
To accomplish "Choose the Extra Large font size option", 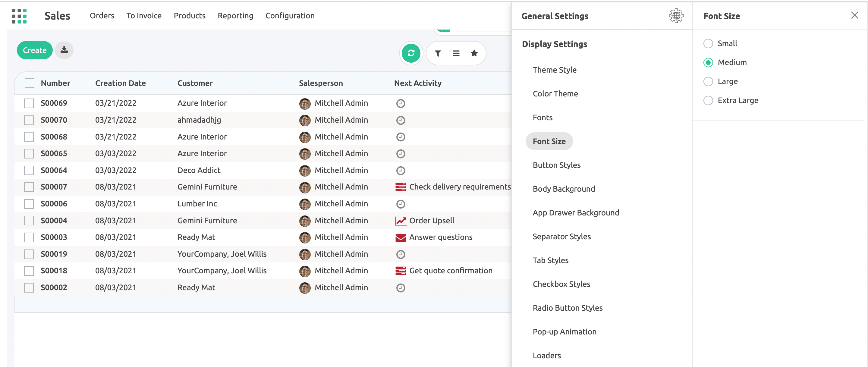I will coord(708,100).
